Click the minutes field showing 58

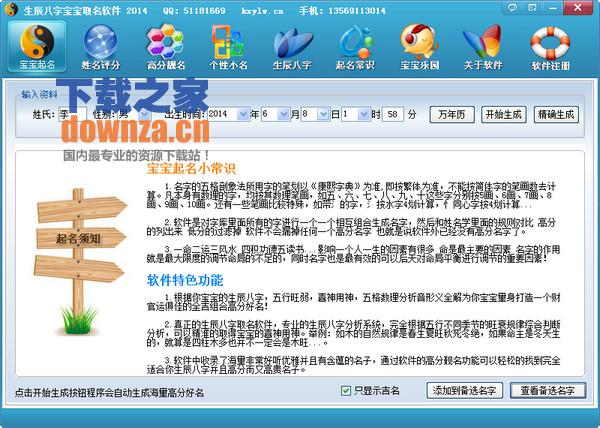(393, 114)
